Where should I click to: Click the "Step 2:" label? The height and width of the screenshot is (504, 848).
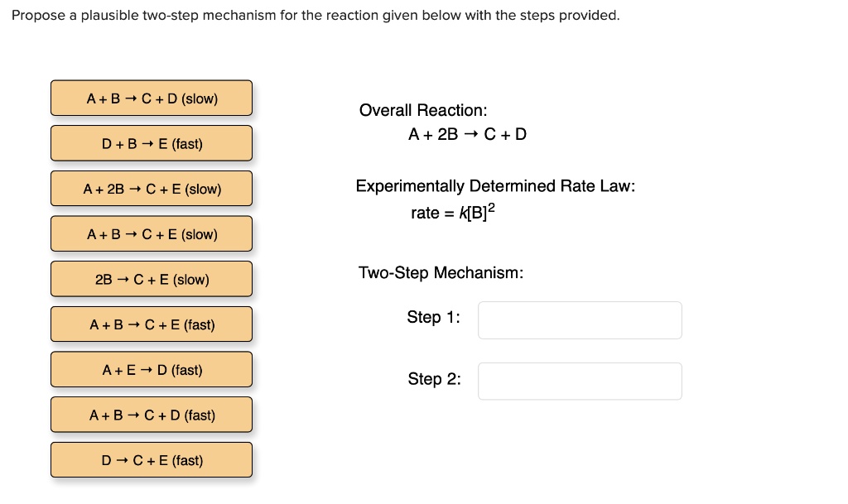point(434,379)
